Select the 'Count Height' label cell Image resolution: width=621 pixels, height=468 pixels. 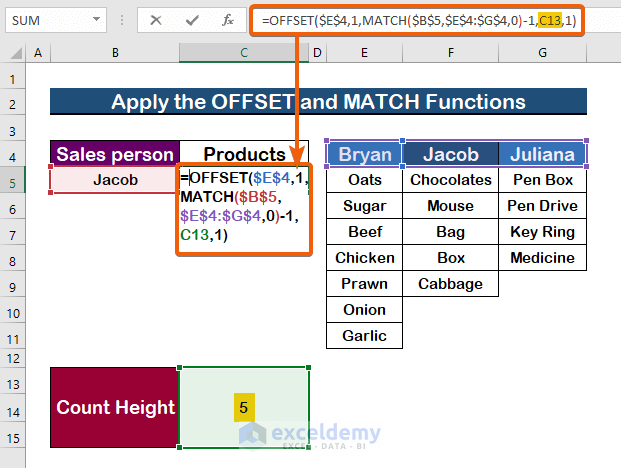tap(115, 407)
